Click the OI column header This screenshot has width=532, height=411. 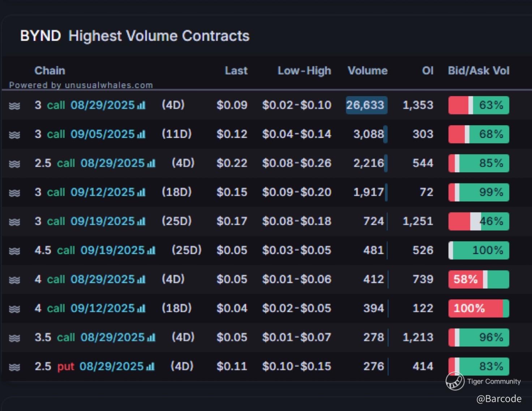coord(428,70)
